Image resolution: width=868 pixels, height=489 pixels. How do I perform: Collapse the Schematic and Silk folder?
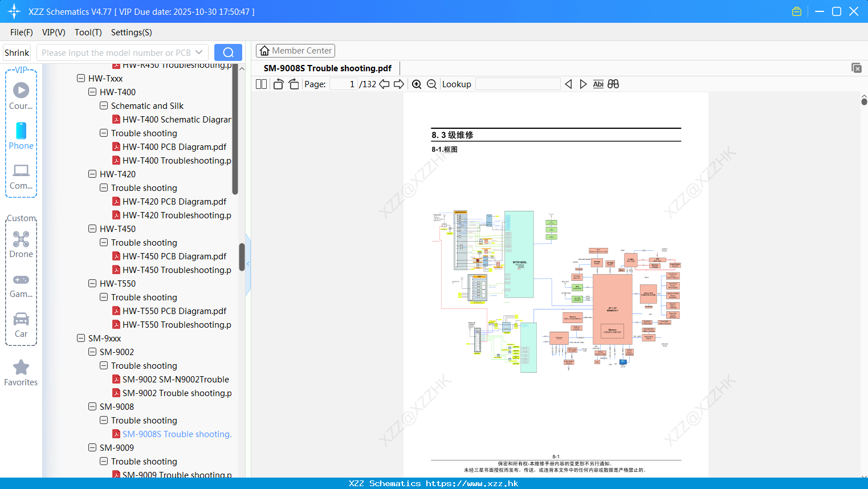pos(104,106)
